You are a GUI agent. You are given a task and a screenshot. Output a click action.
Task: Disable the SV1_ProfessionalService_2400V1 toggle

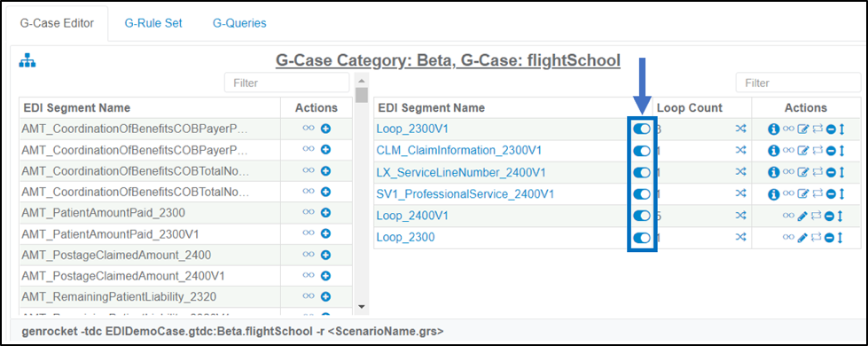[x=642, y=194]
